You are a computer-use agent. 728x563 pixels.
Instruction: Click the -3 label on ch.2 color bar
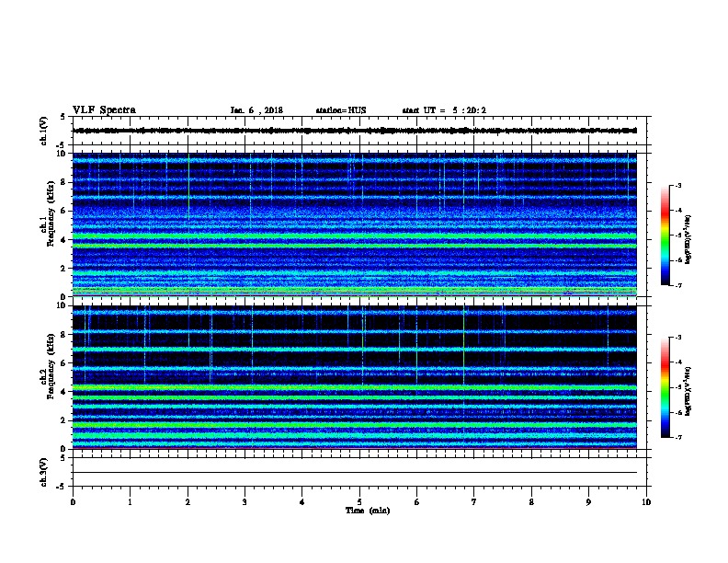tap(677, 338)
